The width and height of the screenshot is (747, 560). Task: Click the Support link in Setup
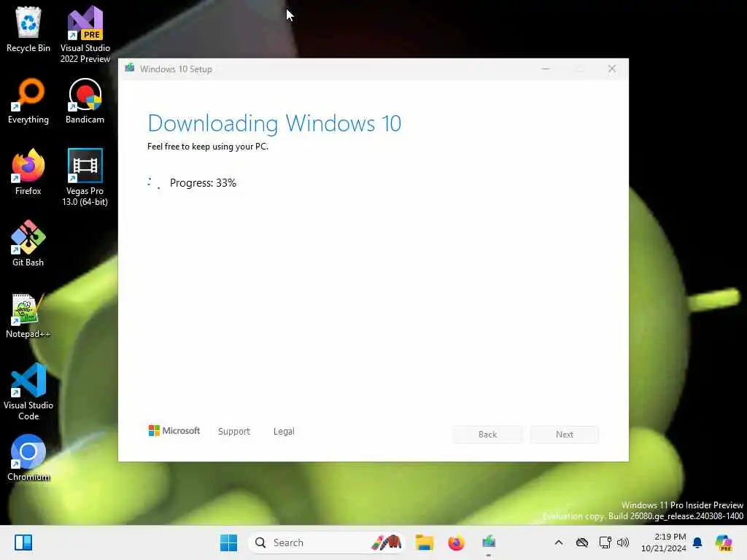234,432
